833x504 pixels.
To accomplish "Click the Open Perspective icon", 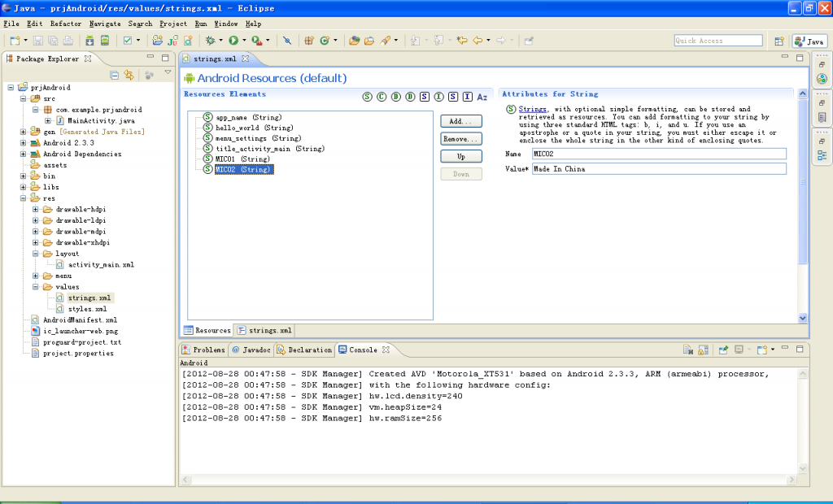I will coord(779,41).
